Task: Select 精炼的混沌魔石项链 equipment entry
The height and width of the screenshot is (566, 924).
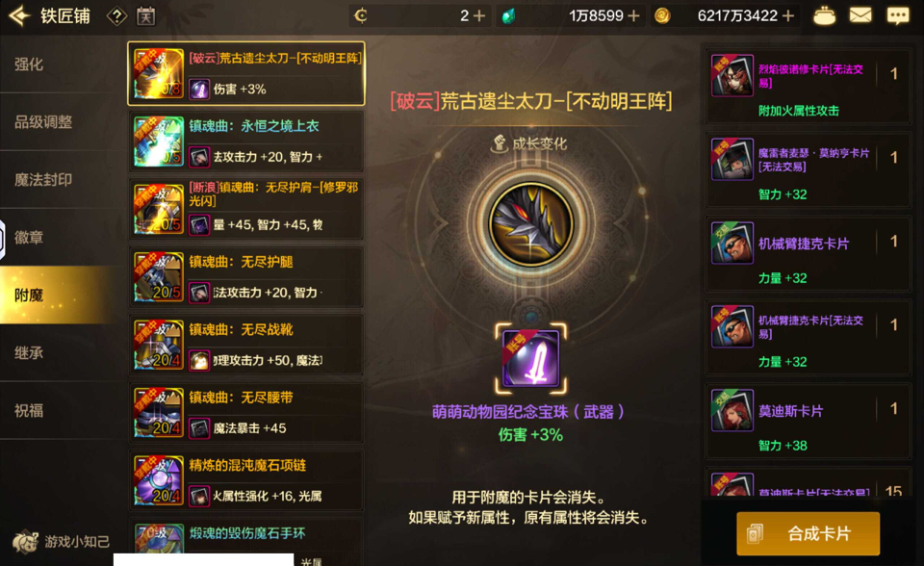Action: 246,480
